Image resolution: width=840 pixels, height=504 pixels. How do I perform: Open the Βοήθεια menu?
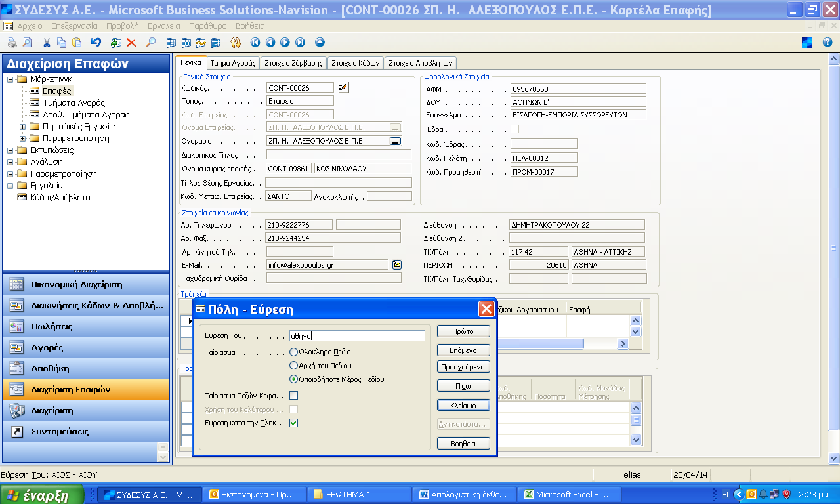(x=249, y=26)
